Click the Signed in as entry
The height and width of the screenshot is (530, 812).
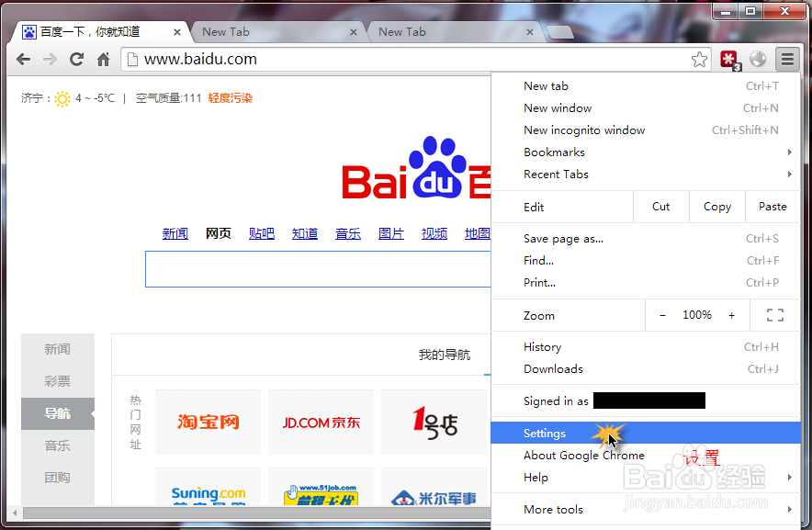pyautogui.click(x=645, y=401)
